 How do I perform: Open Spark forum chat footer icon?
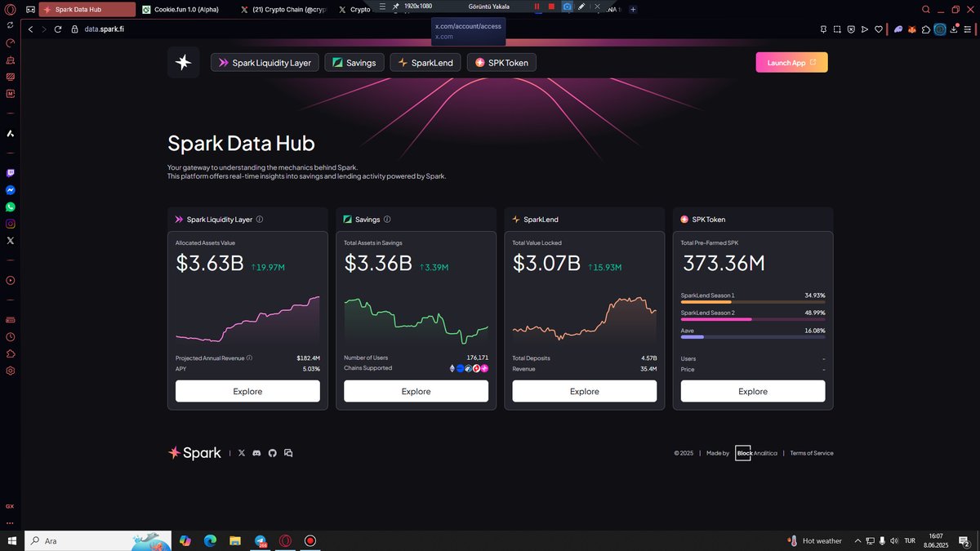coord(288,453)
